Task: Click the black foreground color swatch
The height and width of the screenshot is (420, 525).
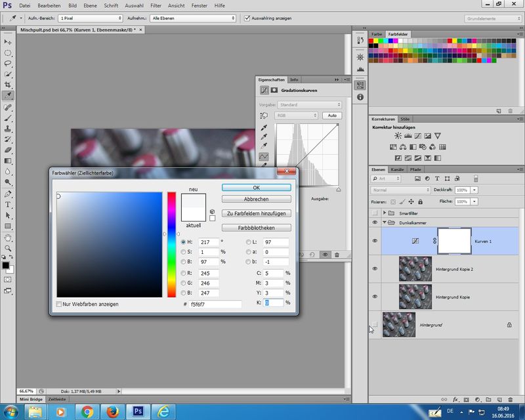Action: point(6,266)
